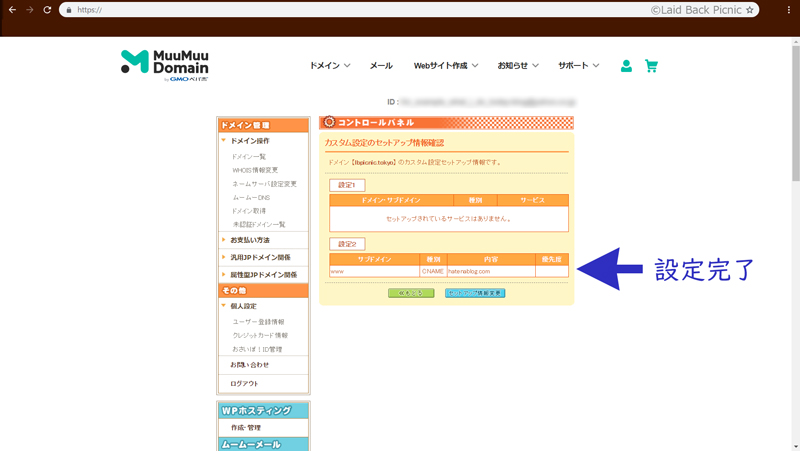Image resolution: width=800 pixels, height=451 pixels.
Task: Expand the お知らせ dropdown menu
Action: (517, 65)
